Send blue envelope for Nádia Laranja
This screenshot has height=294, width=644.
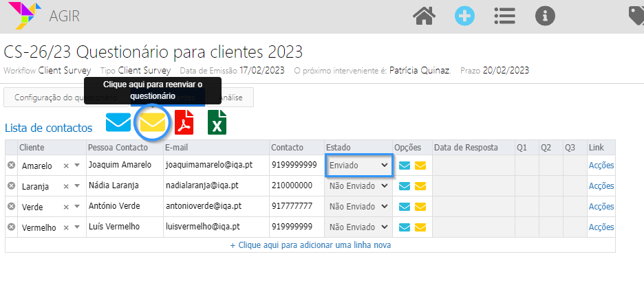(405, 186)
